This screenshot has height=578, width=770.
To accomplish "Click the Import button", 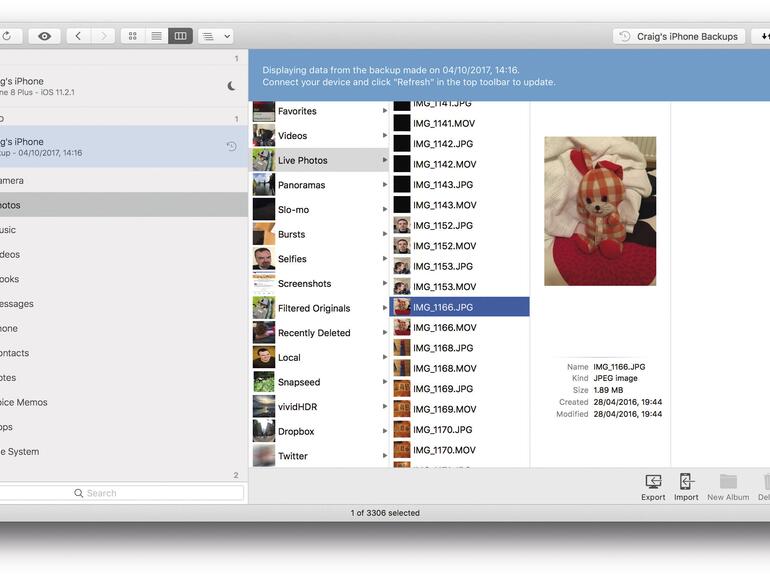I will pyautogui.click(x=686, y=487).
